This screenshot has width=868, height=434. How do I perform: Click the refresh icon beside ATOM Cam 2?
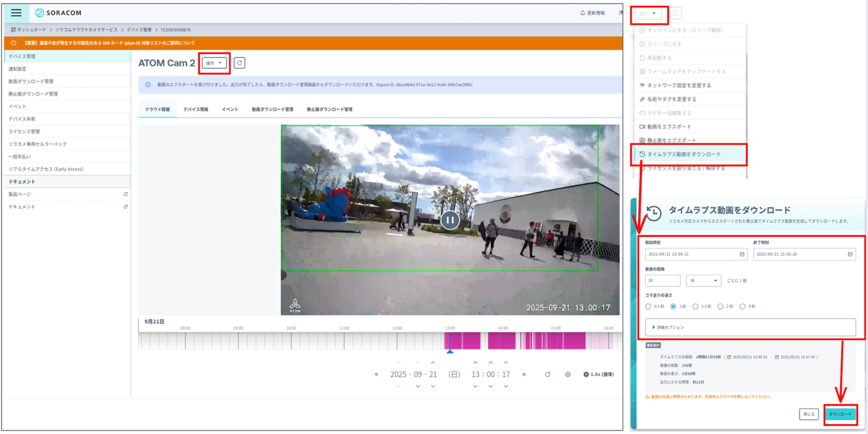coord(240,63)
